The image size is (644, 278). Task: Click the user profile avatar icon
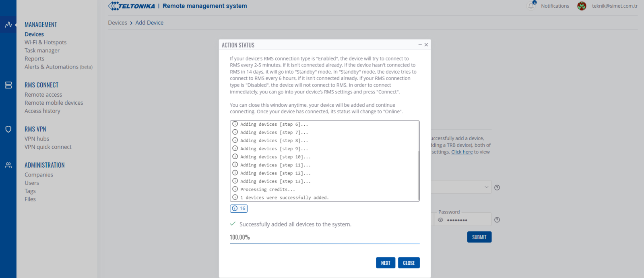(582, 6)
